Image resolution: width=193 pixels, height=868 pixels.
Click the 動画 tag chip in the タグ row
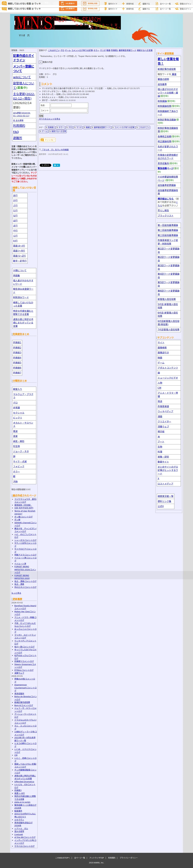[x=87, y=127]
